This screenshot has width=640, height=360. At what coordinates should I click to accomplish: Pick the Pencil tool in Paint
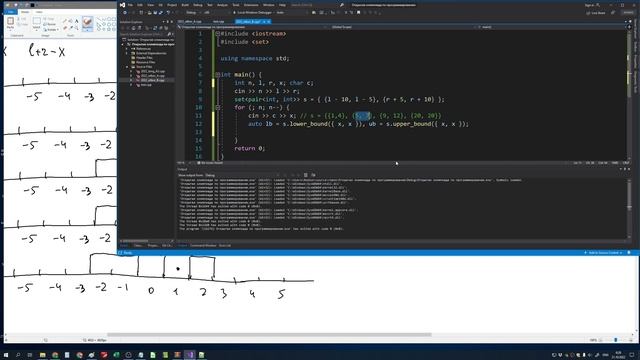pyautogui.click(x=65, y=20)
